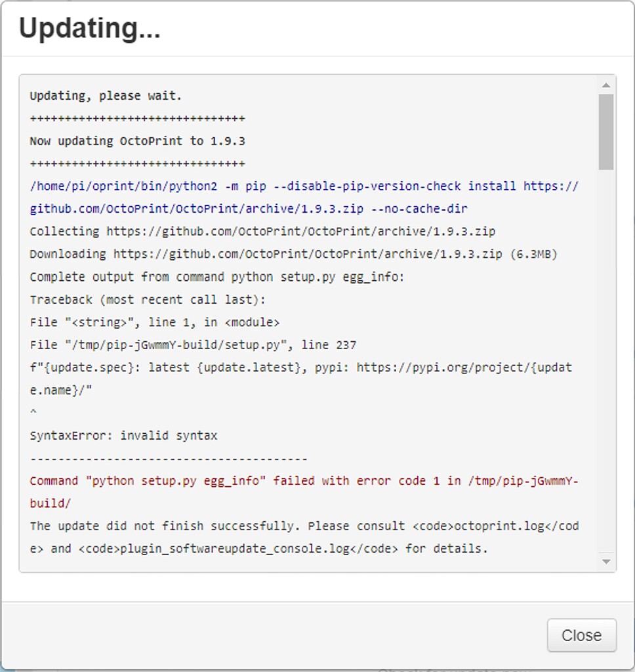Click the "Downloading" 6.3MB log line
Viewport: 635px width, 672px height.
(293, 254)
